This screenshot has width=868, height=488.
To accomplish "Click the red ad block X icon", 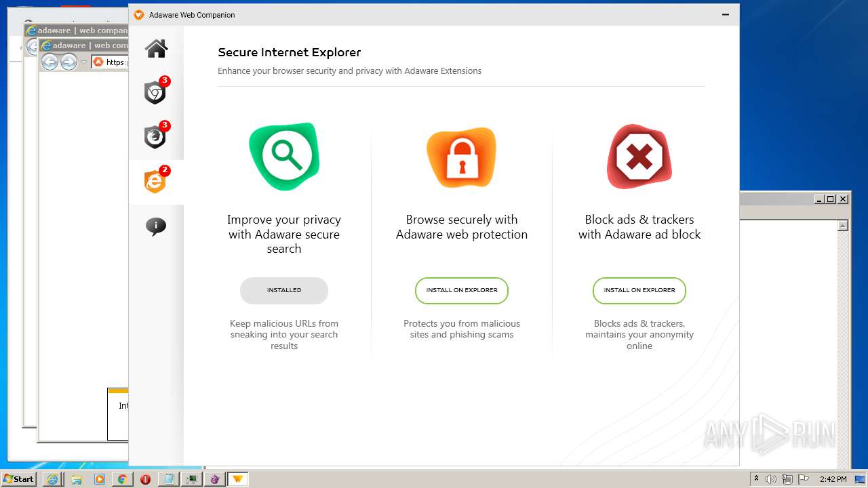I will [639, 157].
